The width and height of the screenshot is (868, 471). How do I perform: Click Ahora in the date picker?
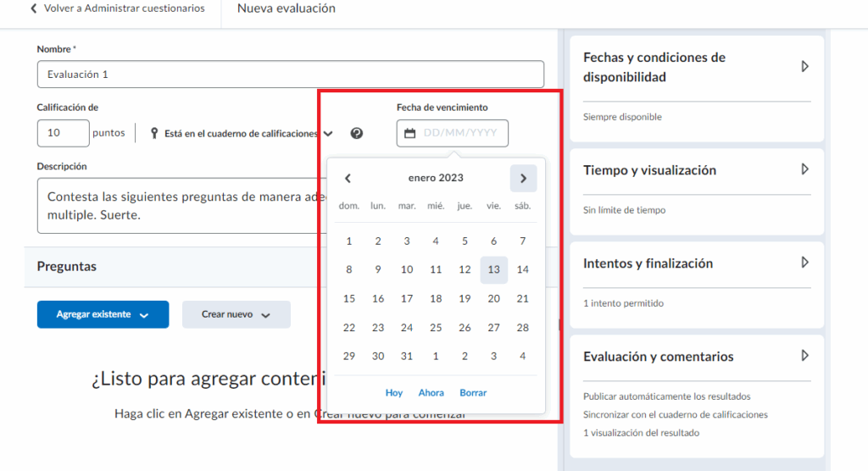pyautogui.click(x=431, y=393)
